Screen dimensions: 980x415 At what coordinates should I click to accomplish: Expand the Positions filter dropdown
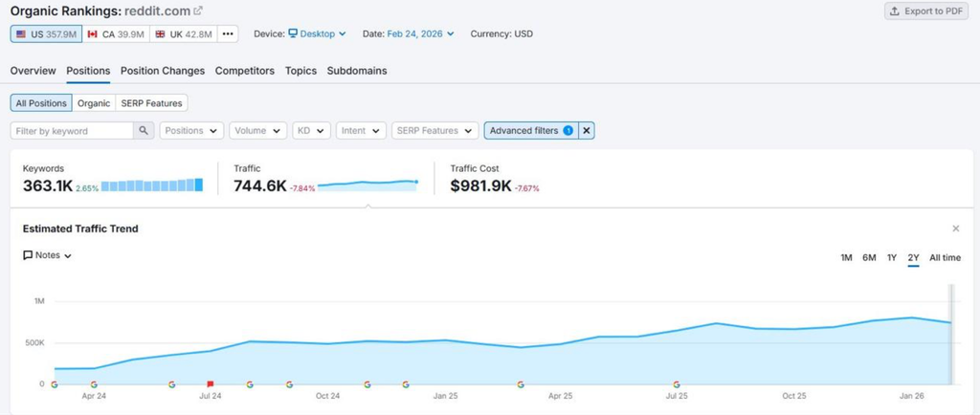pos(191,130)
